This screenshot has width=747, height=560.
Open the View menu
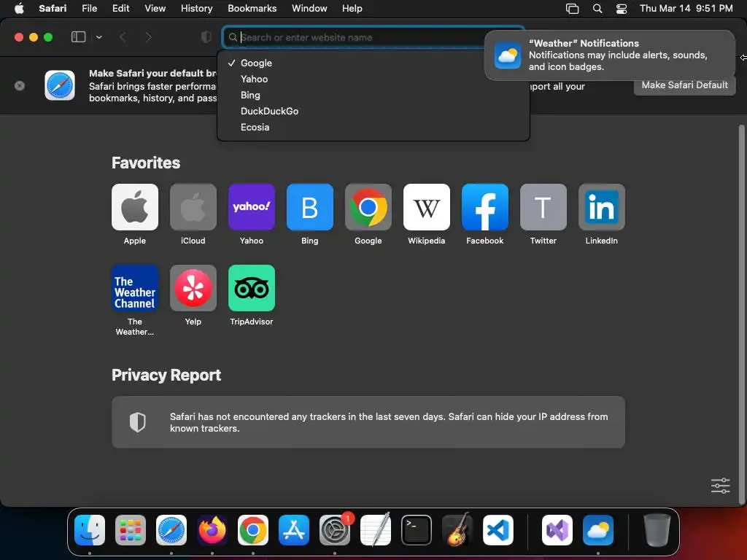point(155,9)
